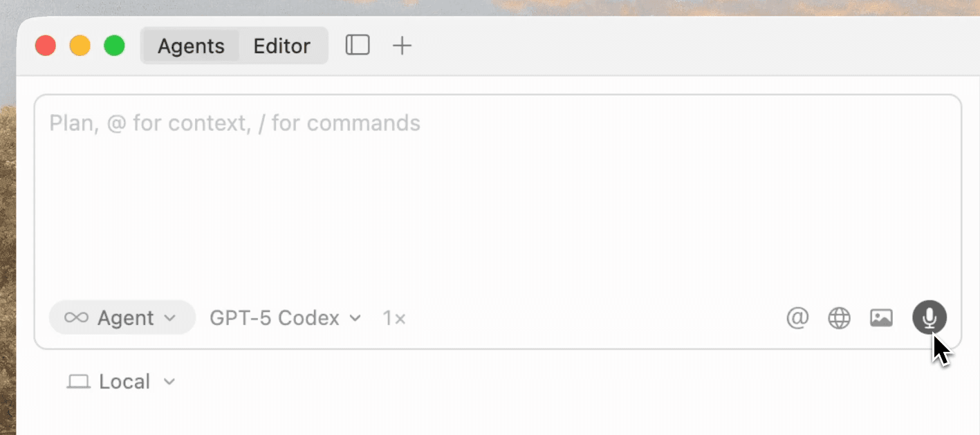Viewport: 980px width, 435px height.
Task: Click the 1× multiplier label
Action: tap(394, 318)
